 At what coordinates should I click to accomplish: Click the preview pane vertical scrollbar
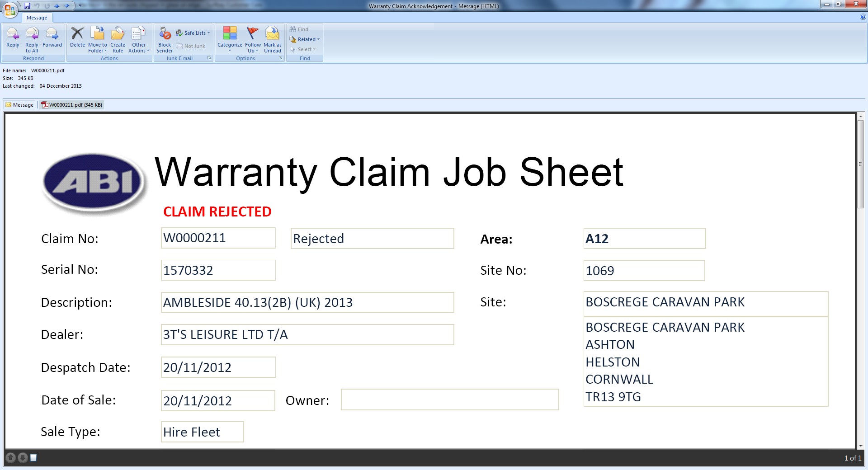click(x=860, y=280)
